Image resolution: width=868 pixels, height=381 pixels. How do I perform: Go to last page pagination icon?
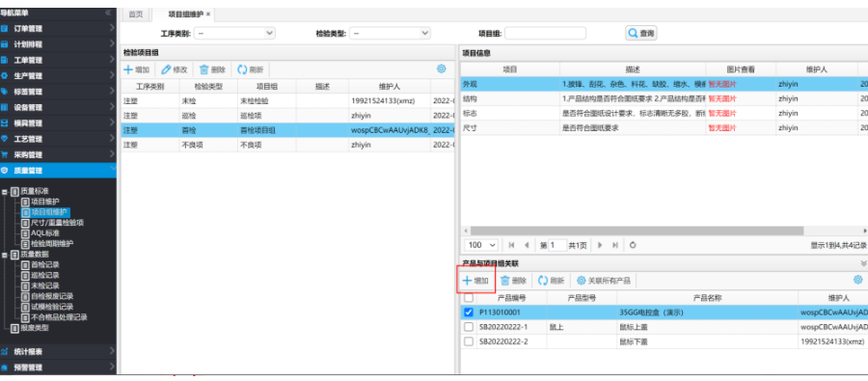coord(614,245)
